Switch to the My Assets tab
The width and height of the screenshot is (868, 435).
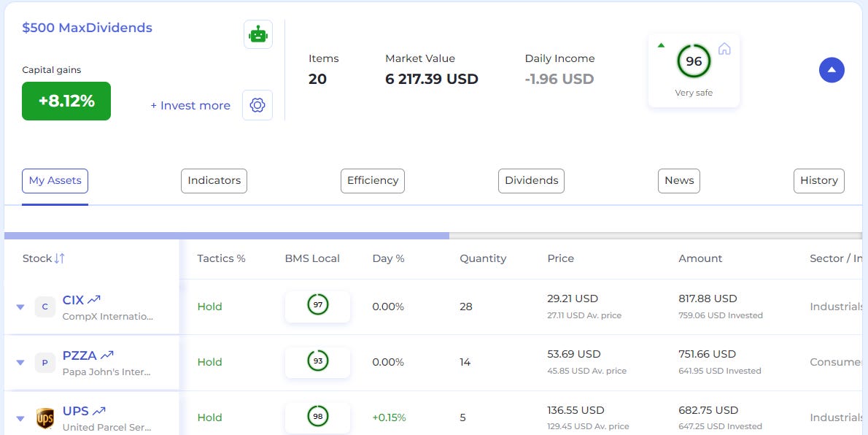point(55,181)
